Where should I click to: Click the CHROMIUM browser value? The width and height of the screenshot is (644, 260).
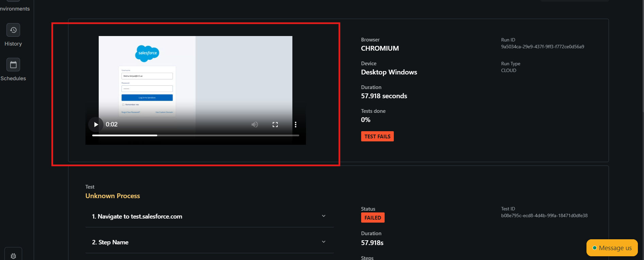(x=380, y=48)
